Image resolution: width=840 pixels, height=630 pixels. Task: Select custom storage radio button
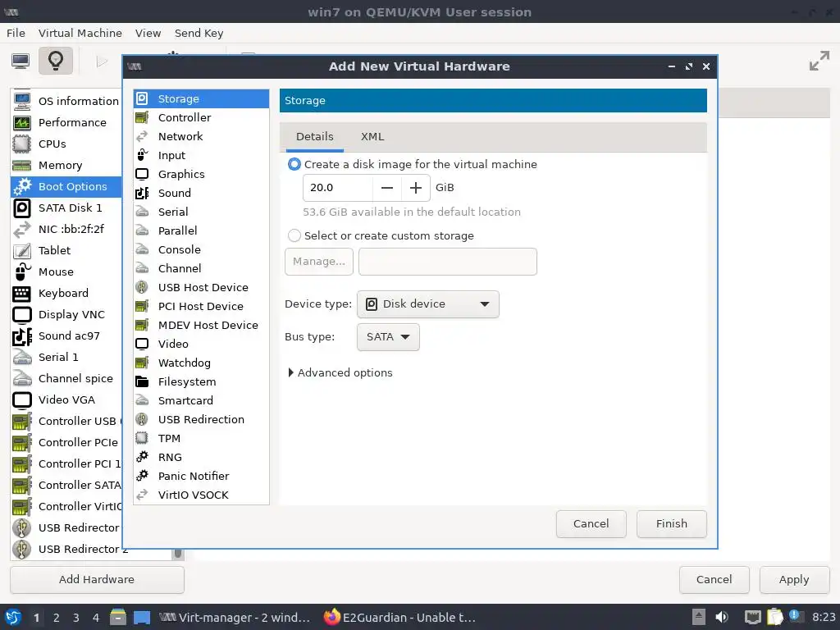click(x=294, y=235)
